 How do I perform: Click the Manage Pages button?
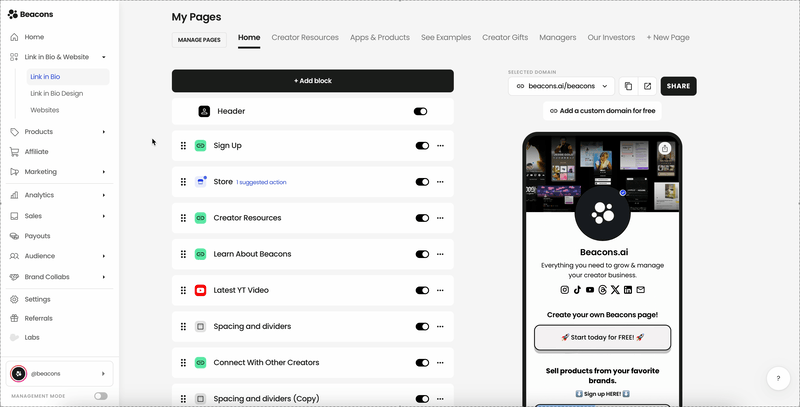199,40
